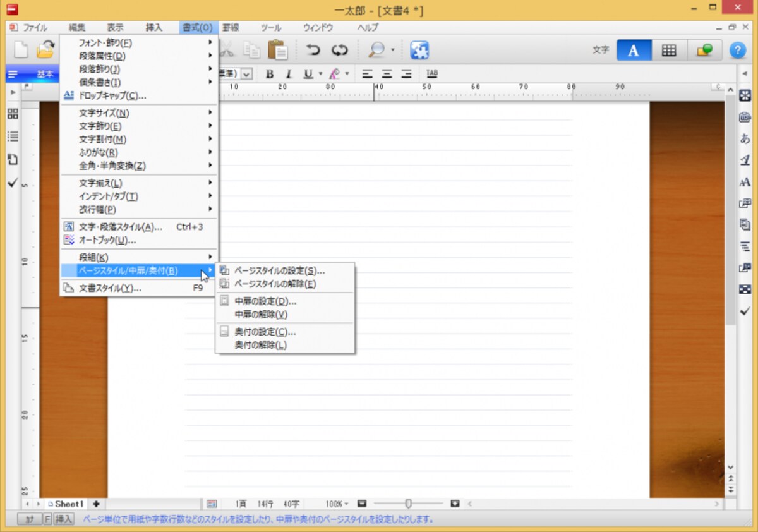The image size is (758, 532).
Task: Select ページスタイルの解除 in submenu
Action: pyautogui.click(x=285, y=284)
